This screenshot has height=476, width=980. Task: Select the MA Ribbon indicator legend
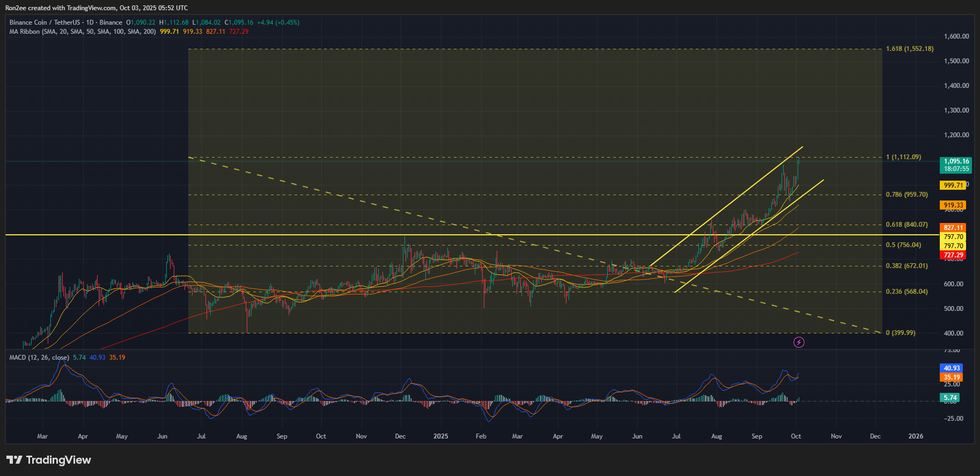tap(83, 32)
